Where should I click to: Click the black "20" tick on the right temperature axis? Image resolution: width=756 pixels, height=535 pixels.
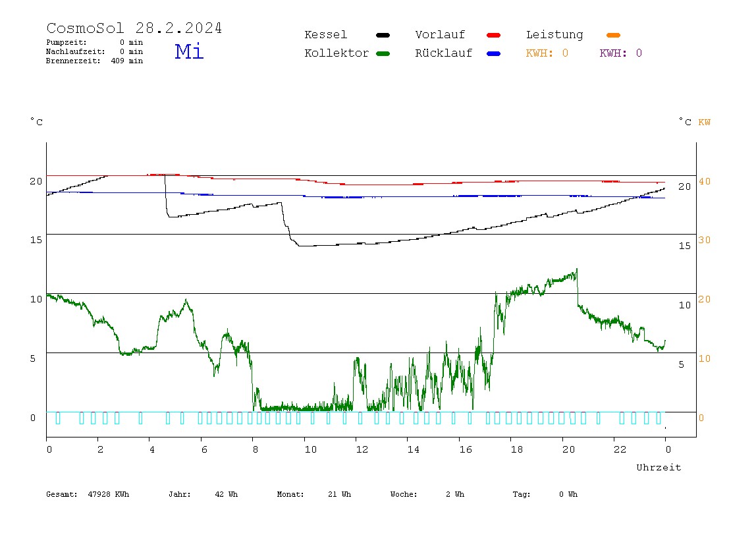click(685, 186)
